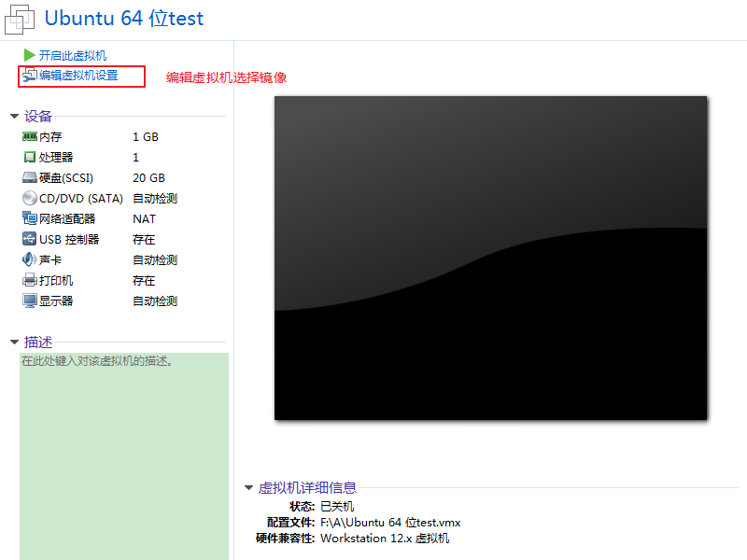Click the edit virtual machine settings icon

29,76
